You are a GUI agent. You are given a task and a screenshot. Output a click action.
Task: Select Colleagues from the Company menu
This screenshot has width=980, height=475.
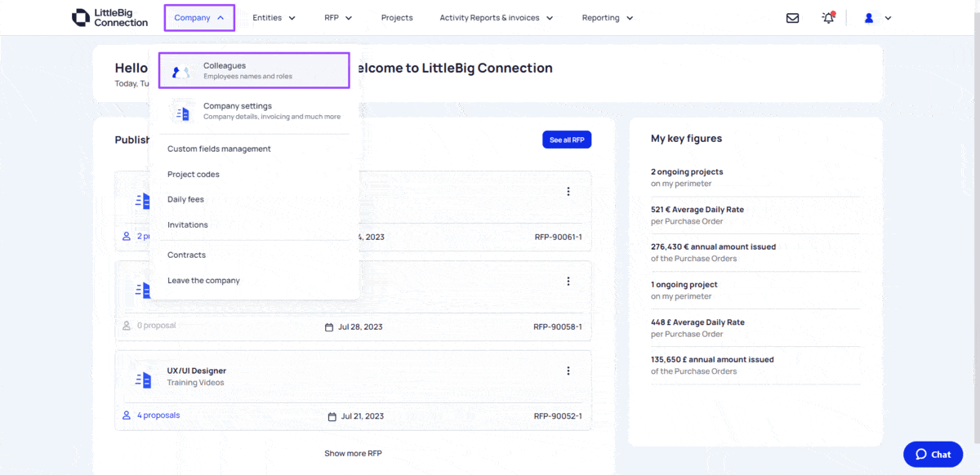(254, 71)
